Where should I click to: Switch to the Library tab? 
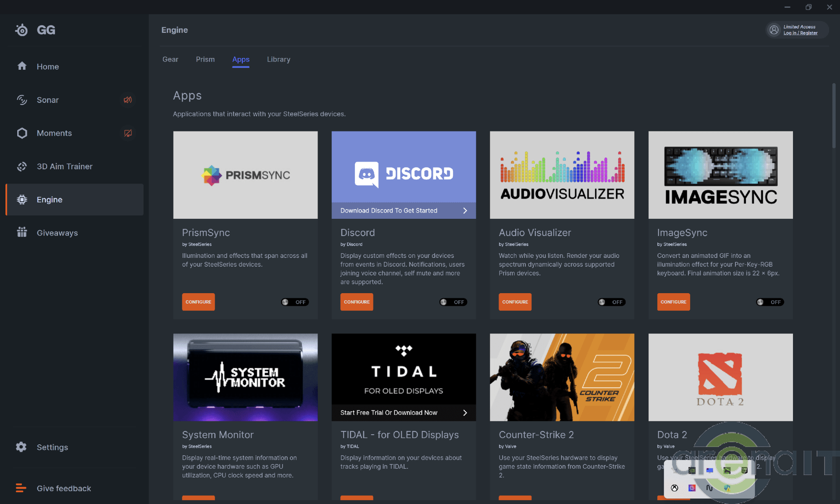(x=278, y=59)
